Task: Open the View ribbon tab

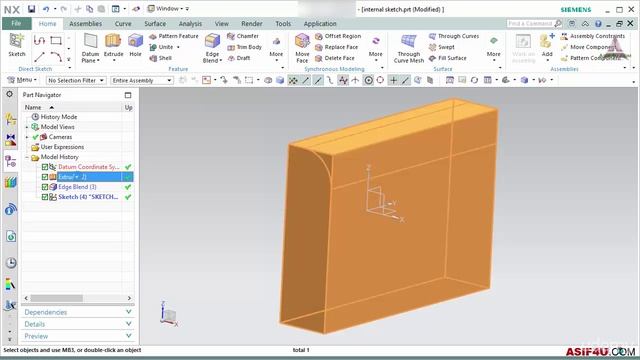Action: 222,24
